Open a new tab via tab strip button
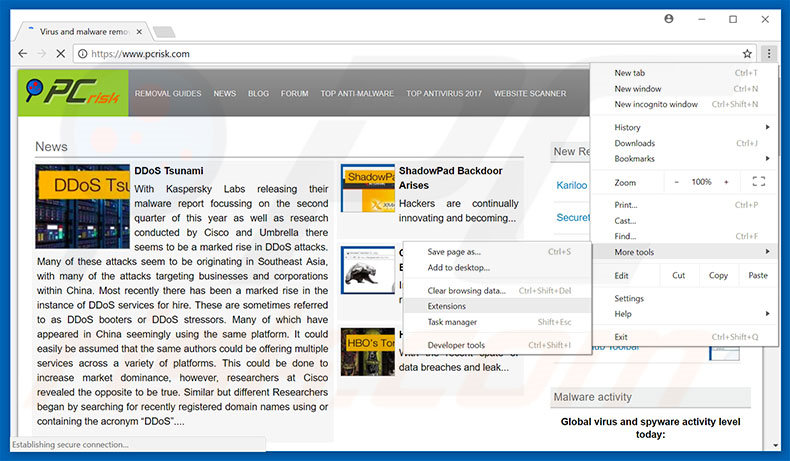The image size is (790, 461). click(164, 32)
